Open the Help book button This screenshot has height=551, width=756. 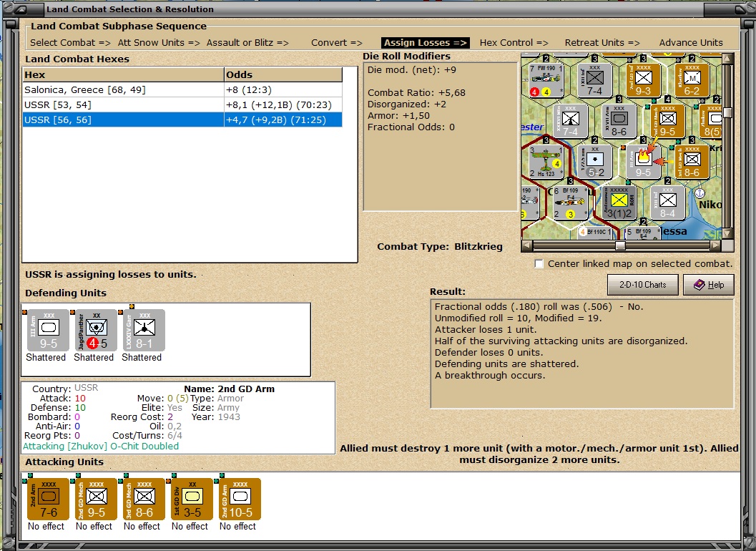[x=708, y=285]
